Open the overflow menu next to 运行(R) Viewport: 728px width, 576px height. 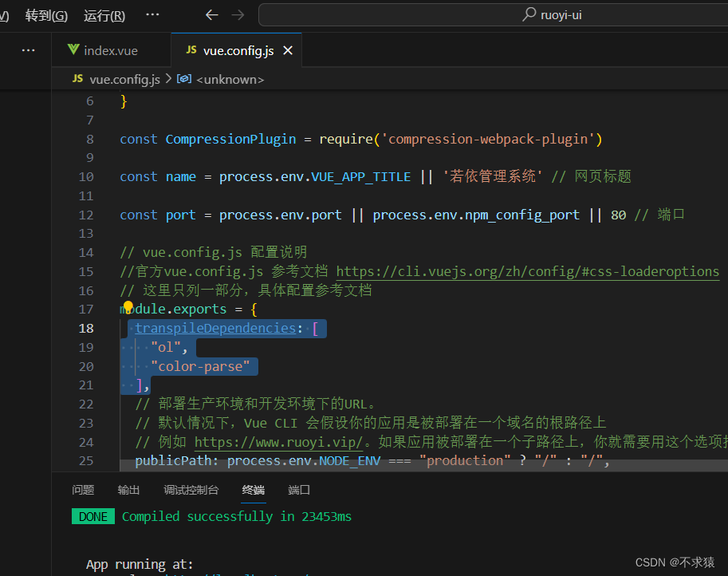click(x=152, y=15)
